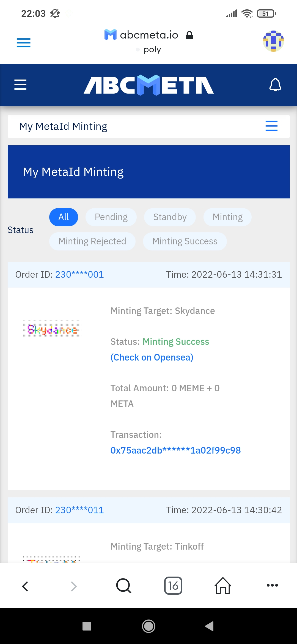The width and height of the screenshot is (297, 644).
Task: Open the browser search icon
Action: (124, 586)
